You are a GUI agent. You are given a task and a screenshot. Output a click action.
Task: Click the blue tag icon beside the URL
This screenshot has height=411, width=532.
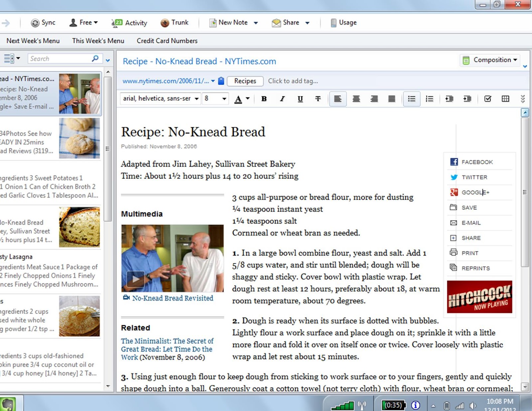pyautogui.click(x=221, y=81)
